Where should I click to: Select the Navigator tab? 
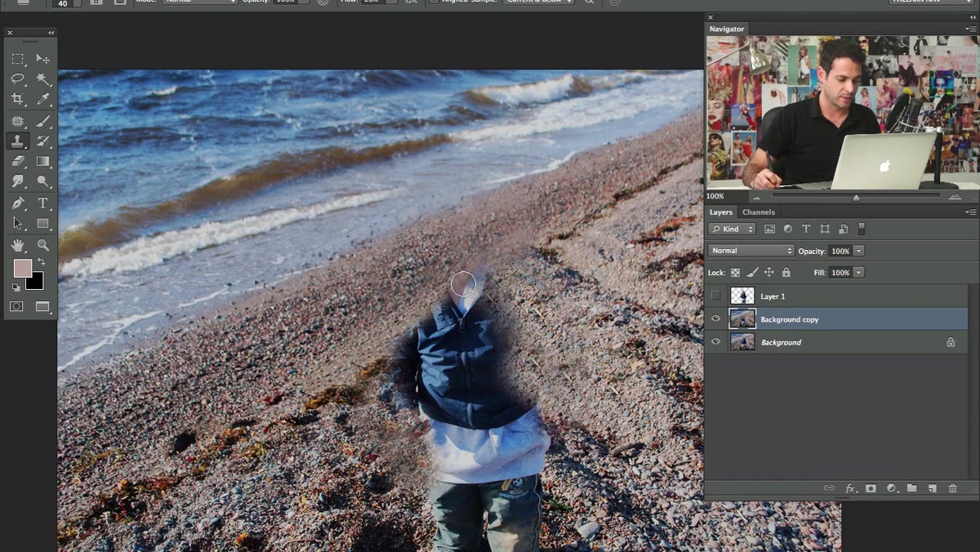726,29
